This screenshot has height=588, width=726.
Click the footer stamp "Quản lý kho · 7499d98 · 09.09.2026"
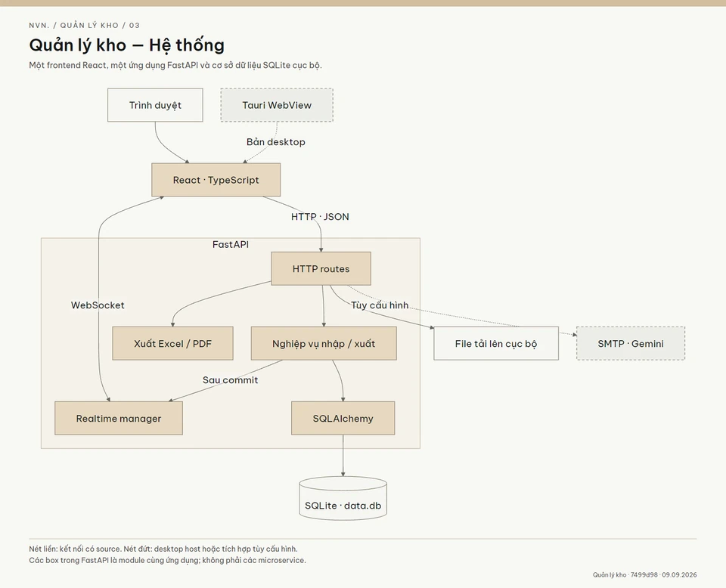(x=645, y=574)
